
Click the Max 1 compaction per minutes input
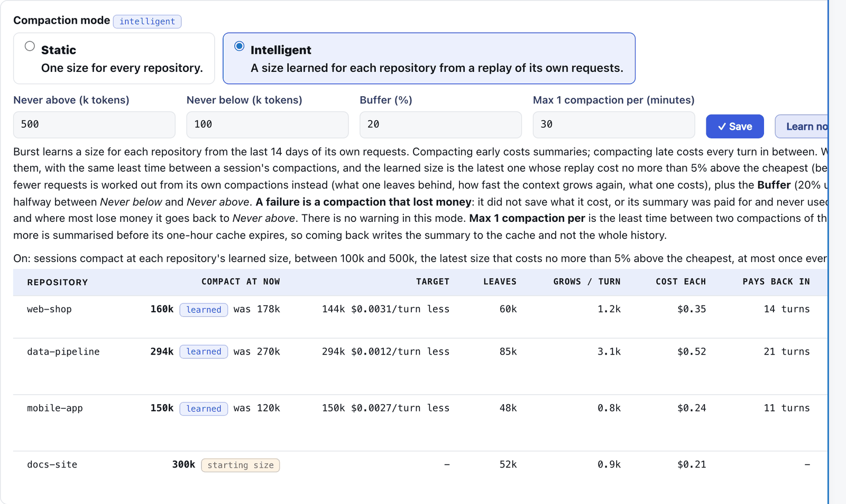(x=614, y=125)
